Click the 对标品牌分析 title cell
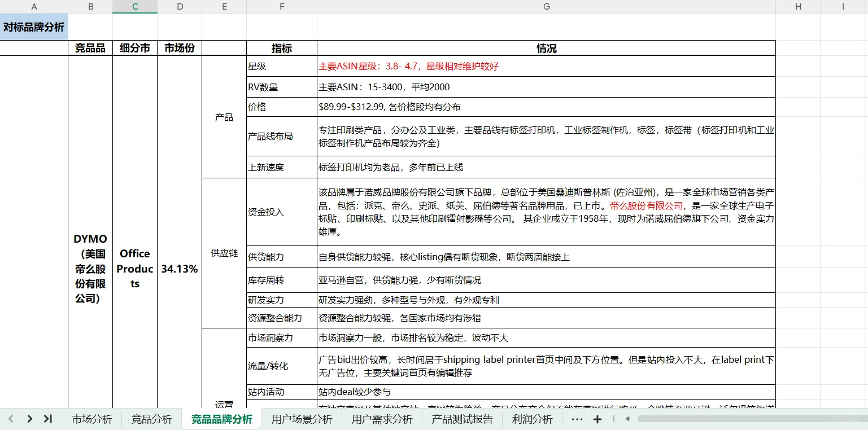The width and height of the screenshot is (868, 430). coord(34,27)
